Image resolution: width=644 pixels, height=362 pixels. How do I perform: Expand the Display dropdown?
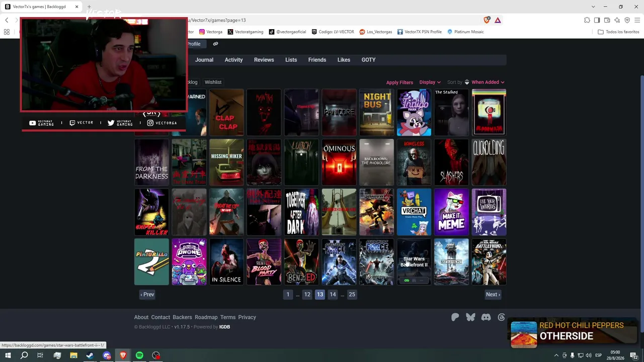[x=430, y=82]
